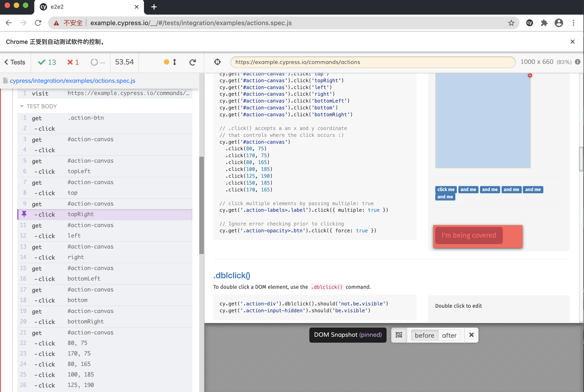
Task: Select click 80, 165 command
Action: click(x=105, y=364)
